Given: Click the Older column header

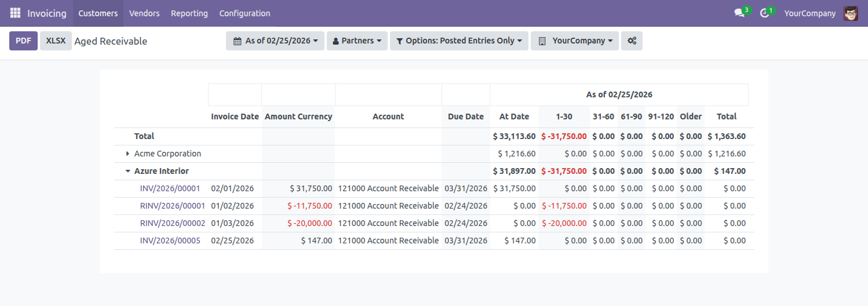Looking at the screenshot, I should [x=691, y=116].
